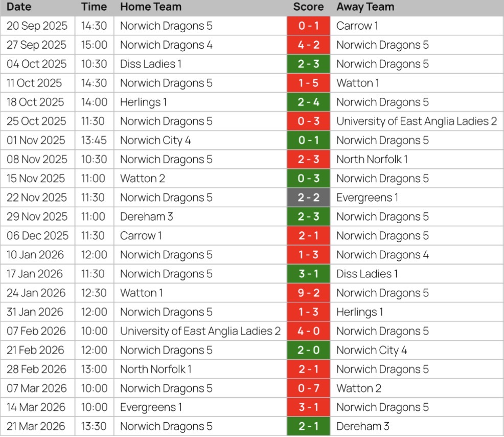
Task: Open Herlings 1 in Home Team column
Action: (x=143, y=102)
